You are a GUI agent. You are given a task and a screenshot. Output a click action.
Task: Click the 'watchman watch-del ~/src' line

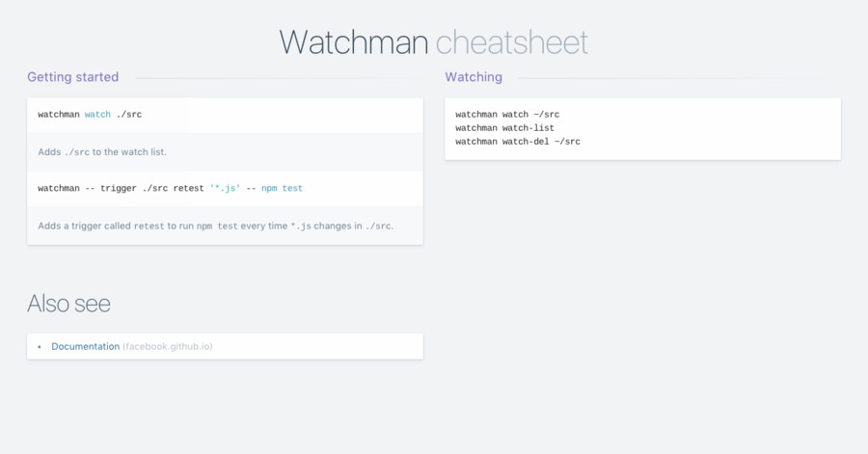pyautogui.click(x=518, y=142)
